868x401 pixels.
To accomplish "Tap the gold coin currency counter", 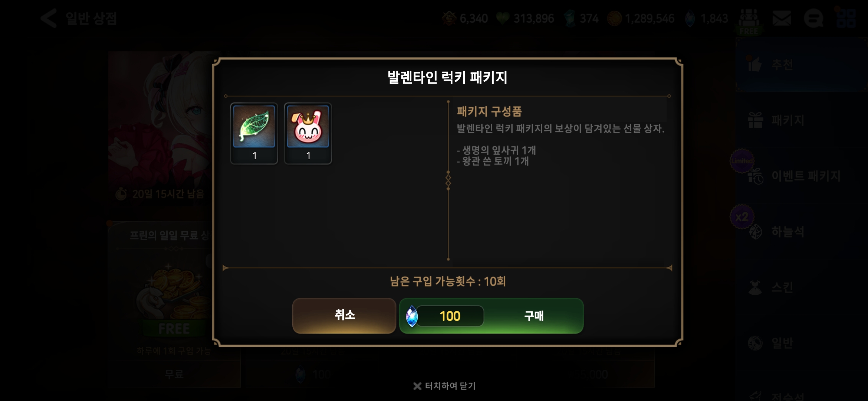I will tap(641, 18).
